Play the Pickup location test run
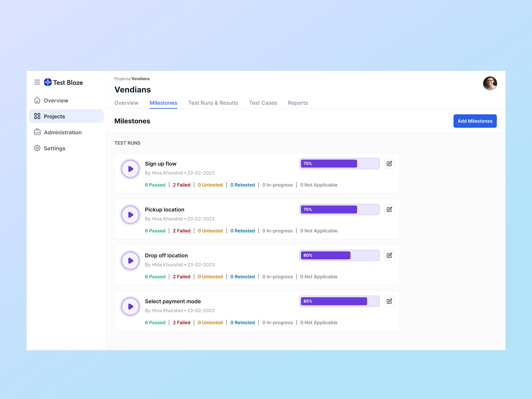Screen dimensions: 532x399 click(130, 215)
